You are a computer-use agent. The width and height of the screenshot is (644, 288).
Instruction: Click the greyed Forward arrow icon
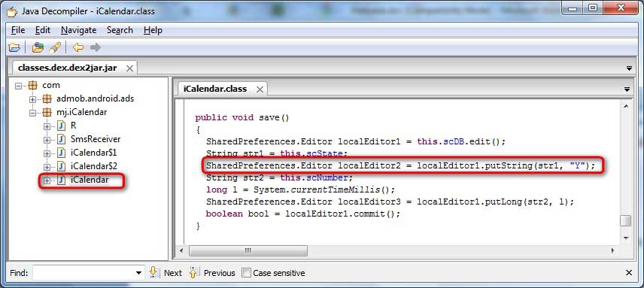(x=96, y=47)
